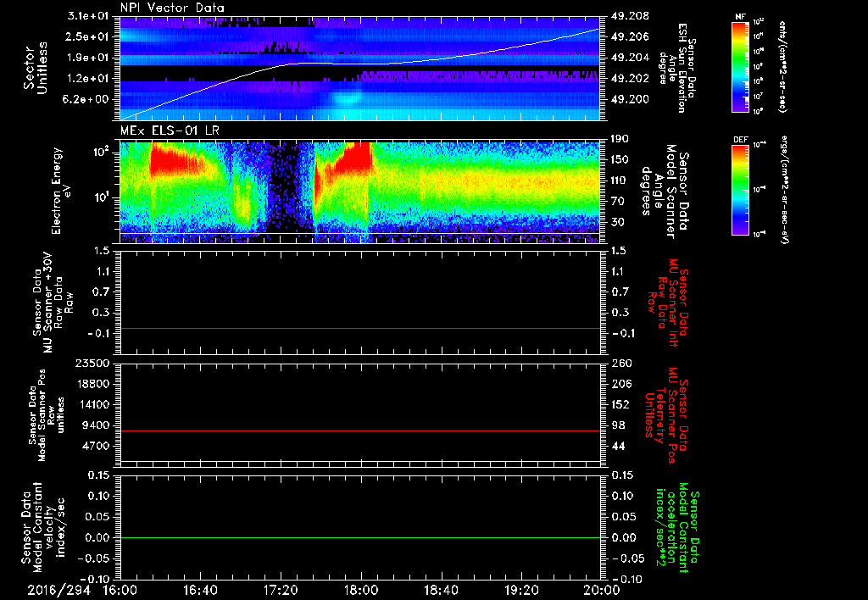The image size is (868, 600).
Task: Click the 44 telemetry tick label
Action: [618, 446]
